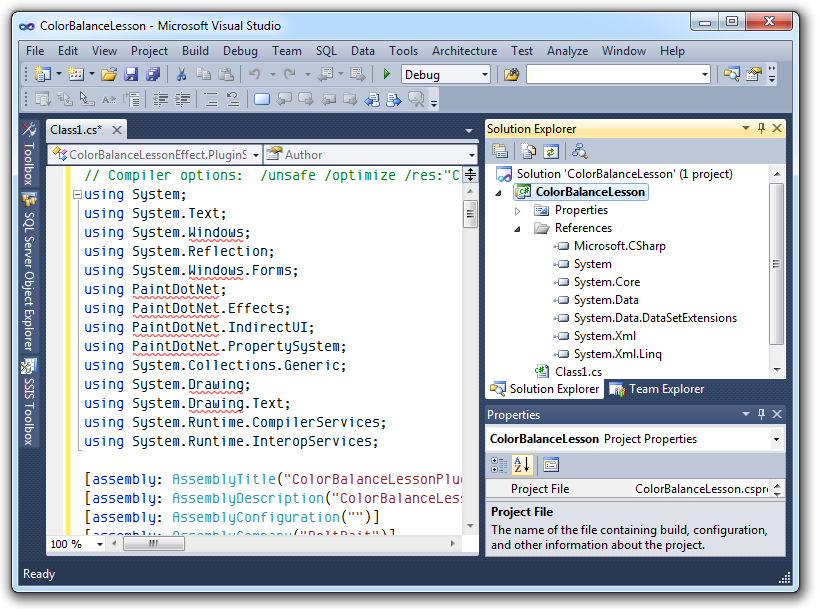Decrease line indent with toolbar icon

tap(160, 99)
